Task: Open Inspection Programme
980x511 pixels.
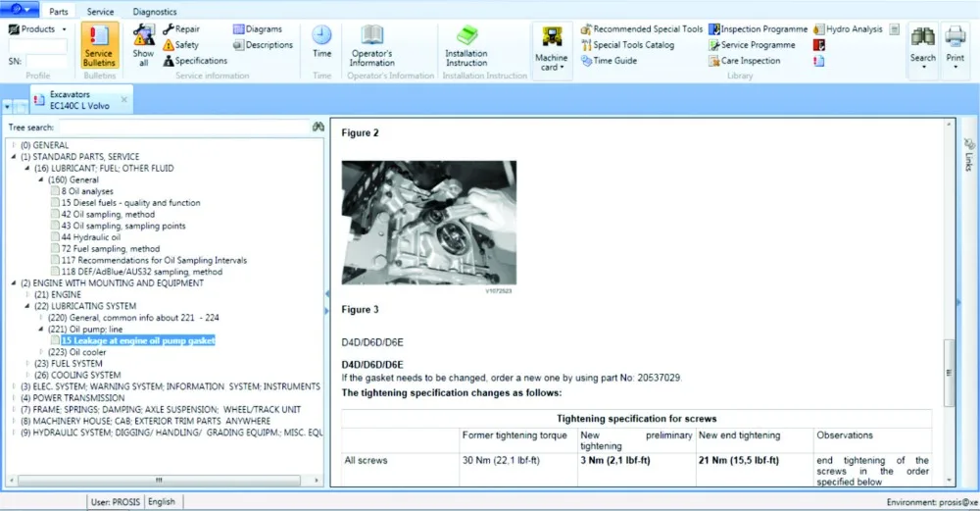Action: [x=758, y=28]
